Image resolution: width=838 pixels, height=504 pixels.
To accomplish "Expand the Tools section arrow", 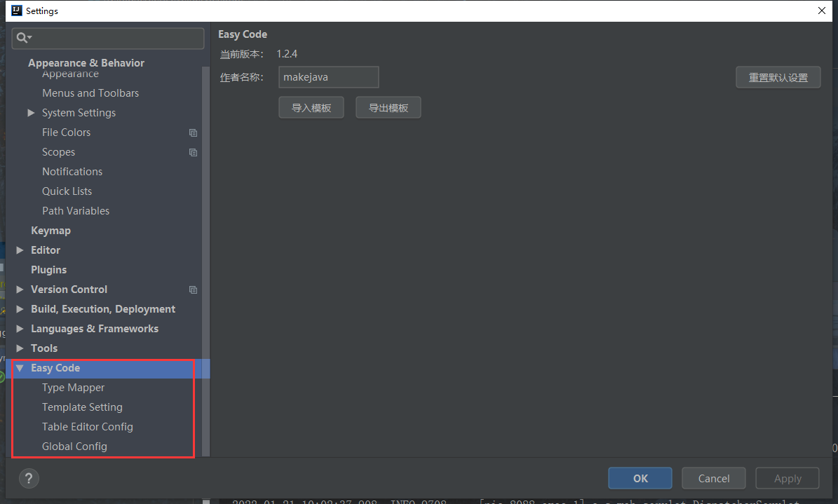I will pyautogui.click(x=20, y=348).
